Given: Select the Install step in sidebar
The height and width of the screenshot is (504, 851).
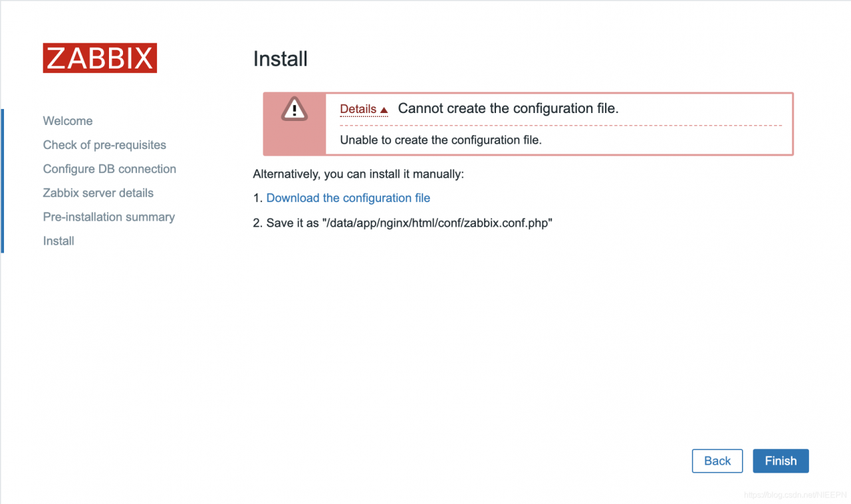Looking at the screenshot, I should click(x=59, y=241).
